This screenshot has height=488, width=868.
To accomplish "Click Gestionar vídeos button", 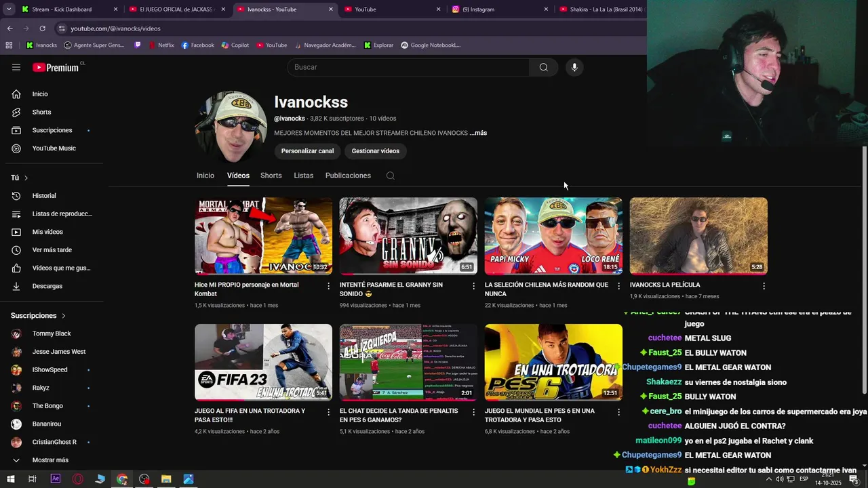I will [x=376, y=151].
